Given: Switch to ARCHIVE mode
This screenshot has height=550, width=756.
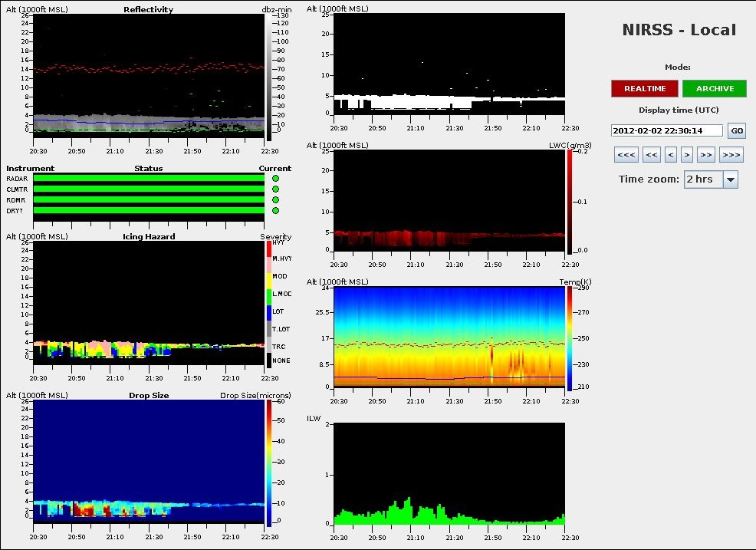Looking at the screenshot, I should [x=715, y=88].
